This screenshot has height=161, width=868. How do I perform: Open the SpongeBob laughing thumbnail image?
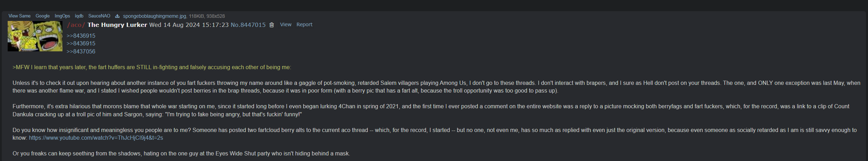click(x=35, y=36)
